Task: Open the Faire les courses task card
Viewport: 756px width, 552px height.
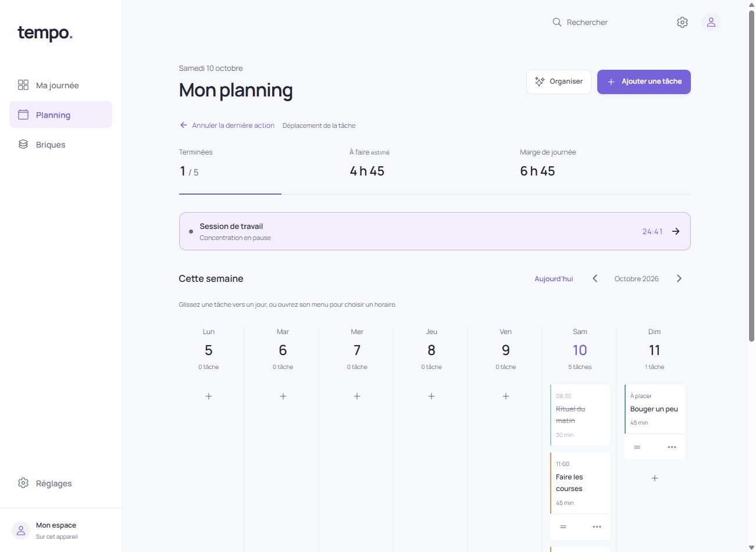Action: (580, 483)
